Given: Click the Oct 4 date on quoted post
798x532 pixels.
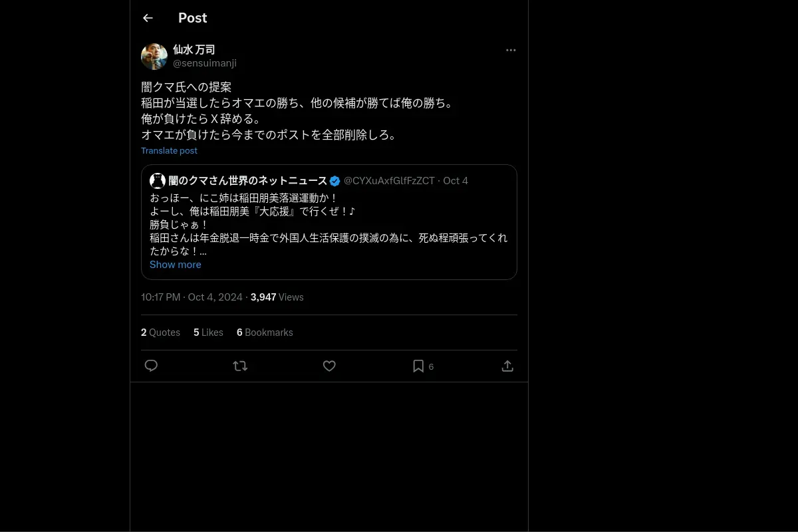Looking at the screenshot, I should [x=456, y=181].
